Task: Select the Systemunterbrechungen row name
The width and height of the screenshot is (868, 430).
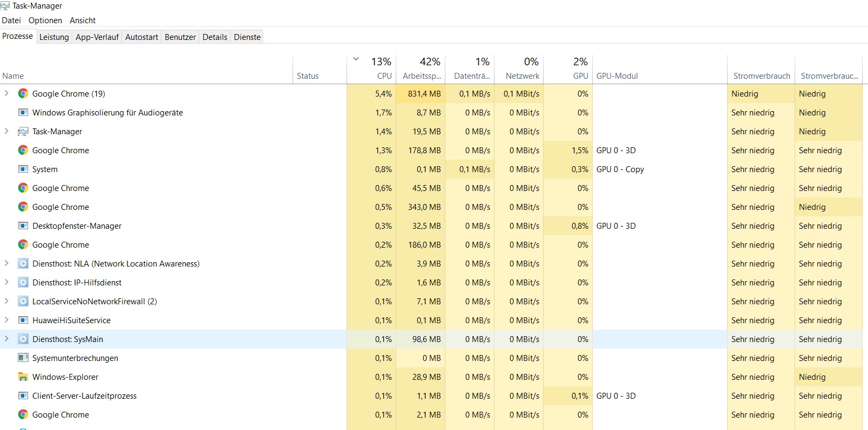Action: tap(75, 358)
